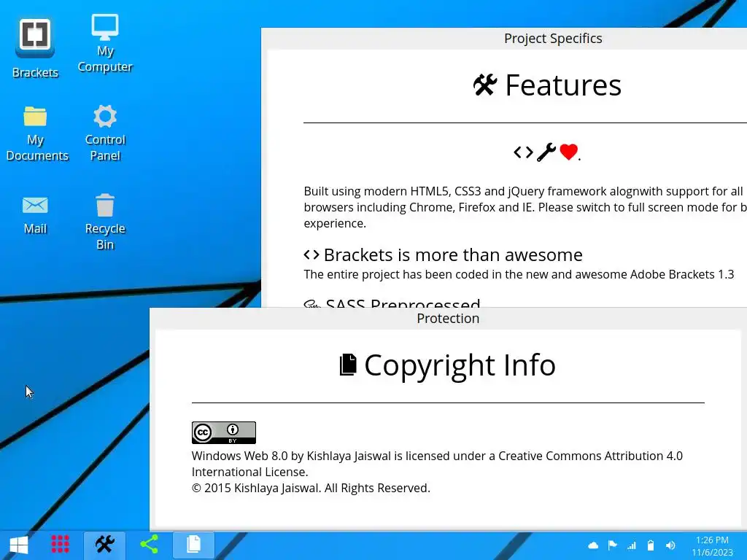Click the Creative Commons BY license badge
Image resolution: width=747 pixels, height=560 pixels.
pyautogui.click(x=224, y=433)
